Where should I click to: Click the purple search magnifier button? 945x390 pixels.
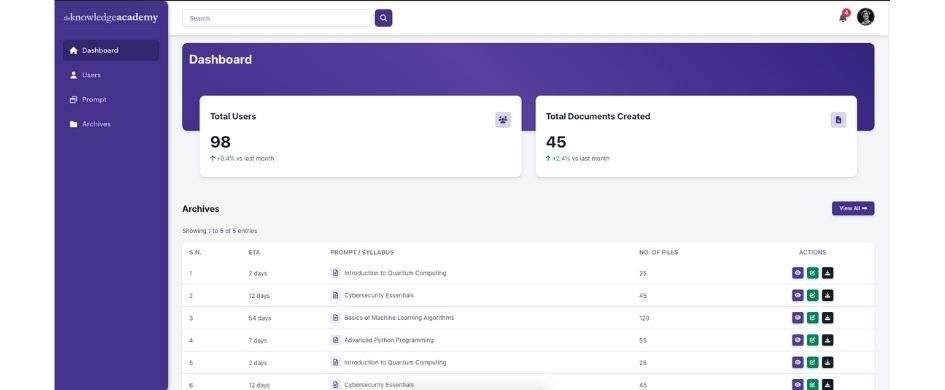[x=383, y=18]
